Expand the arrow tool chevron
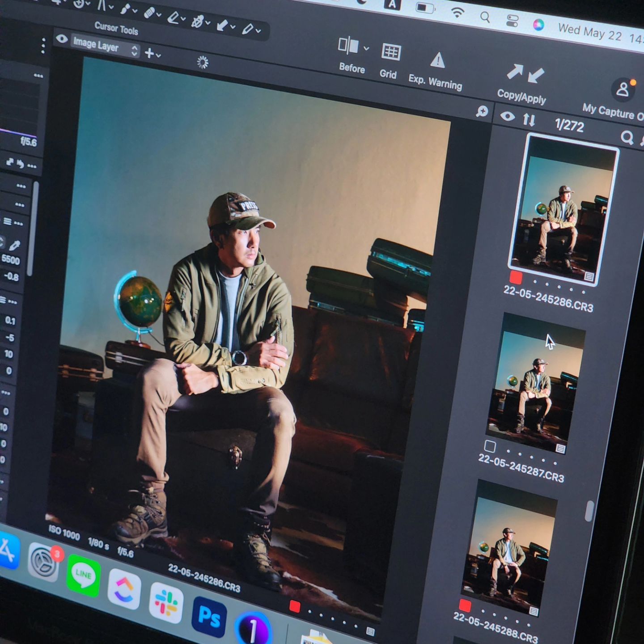644x644 pixels. pos(233,27)
